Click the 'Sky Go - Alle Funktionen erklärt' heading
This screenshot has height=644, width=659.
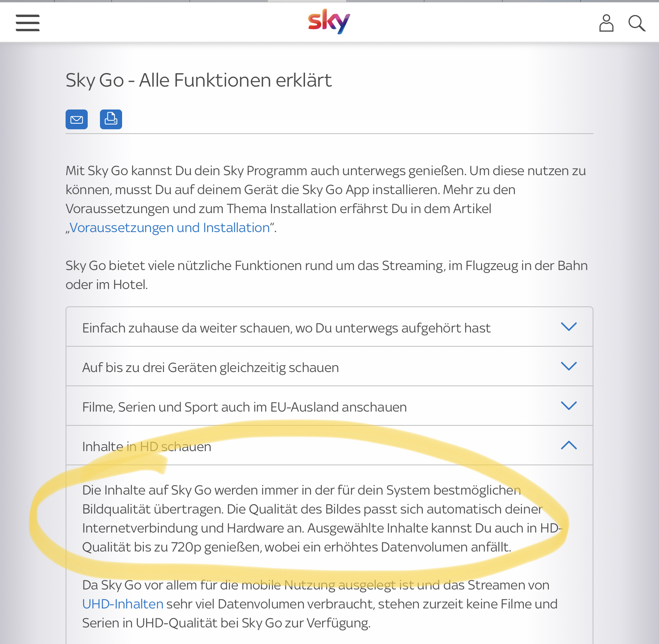199,80
